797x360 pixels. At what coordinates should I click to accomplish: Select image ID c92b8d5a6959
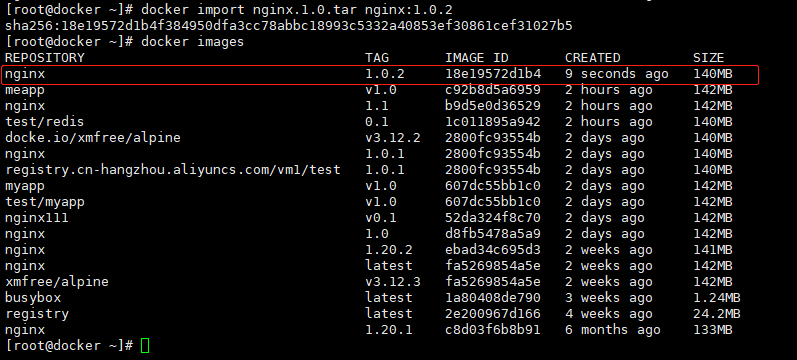click(x=493, y=90)
